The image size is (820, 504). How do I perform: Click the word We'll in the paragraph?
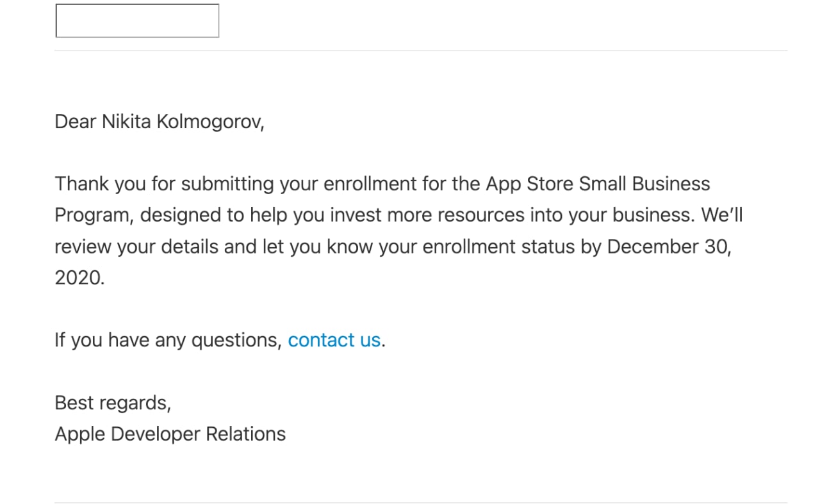722,215
